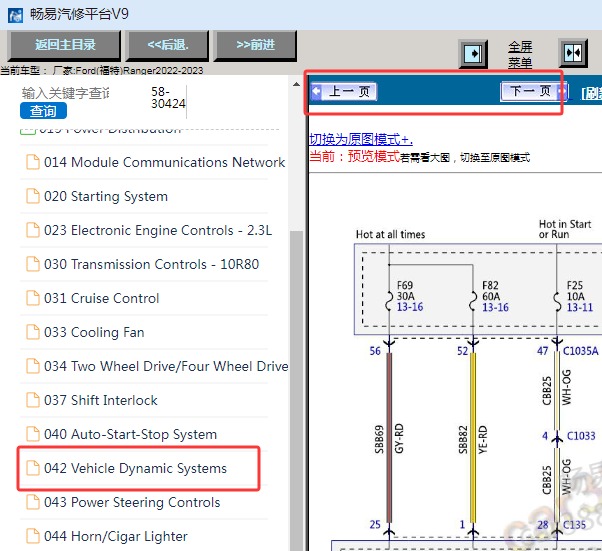The height and width of the screenshot is (551, 602).
Task: Open 020 Starting System
Action: point(106,196)
